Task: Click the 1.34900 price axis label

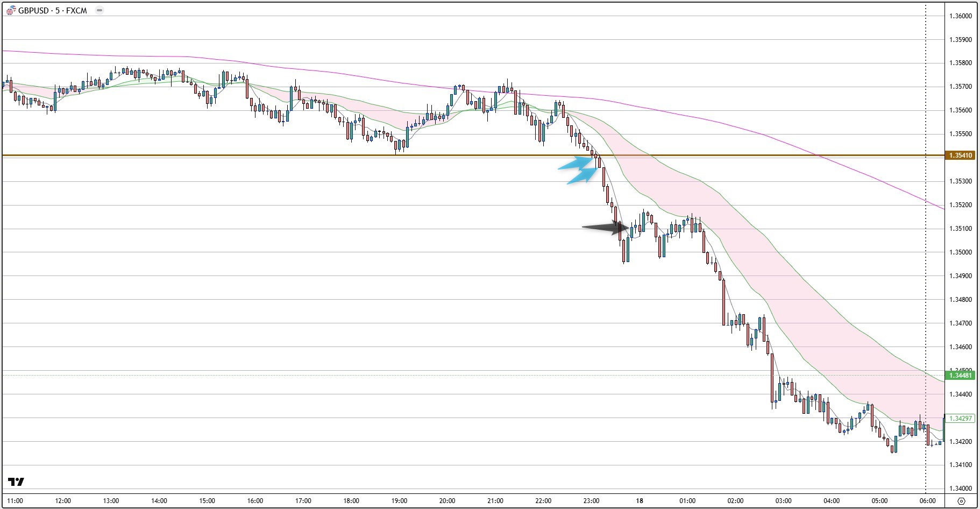Action: pyautogui.click(x=961, y=276)
